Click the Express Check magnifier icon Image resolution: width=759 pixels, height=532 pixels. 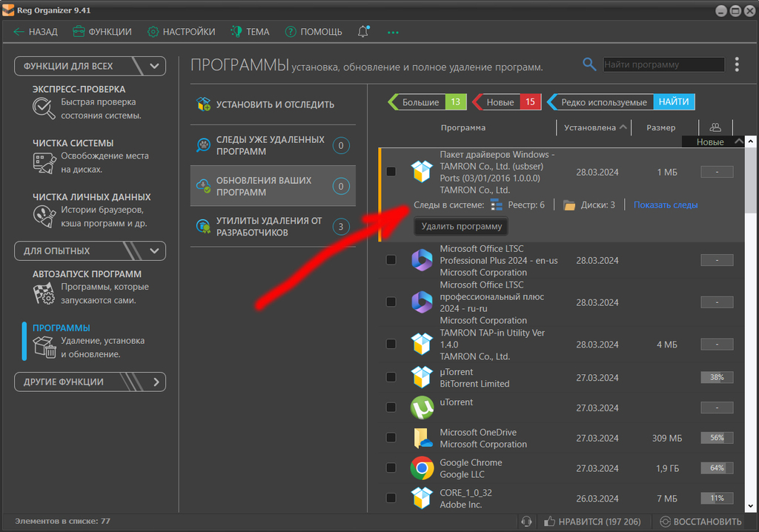tap(44, 108)
